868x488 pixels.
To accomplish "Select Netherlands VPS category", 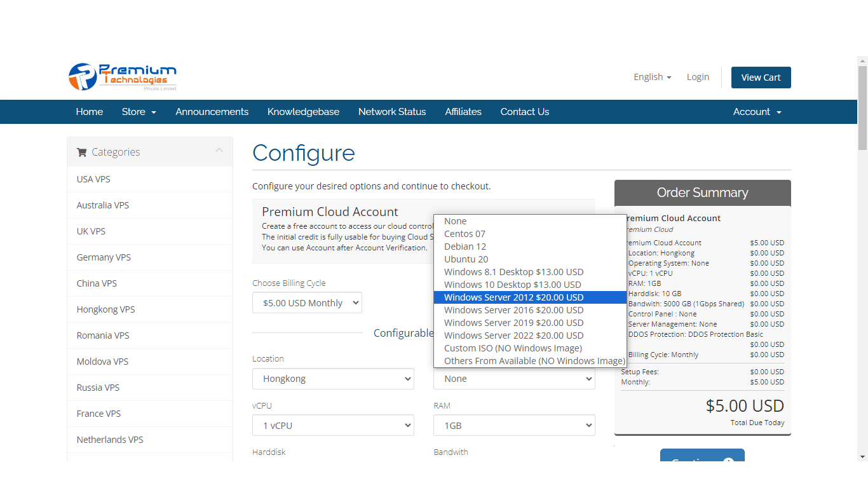I will (150, 440).
